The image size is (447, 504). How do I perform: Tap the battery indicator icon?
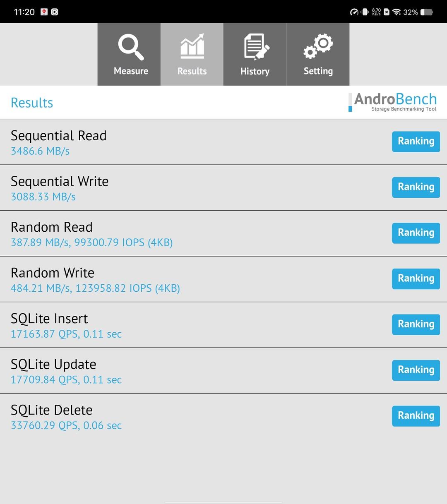427,12
